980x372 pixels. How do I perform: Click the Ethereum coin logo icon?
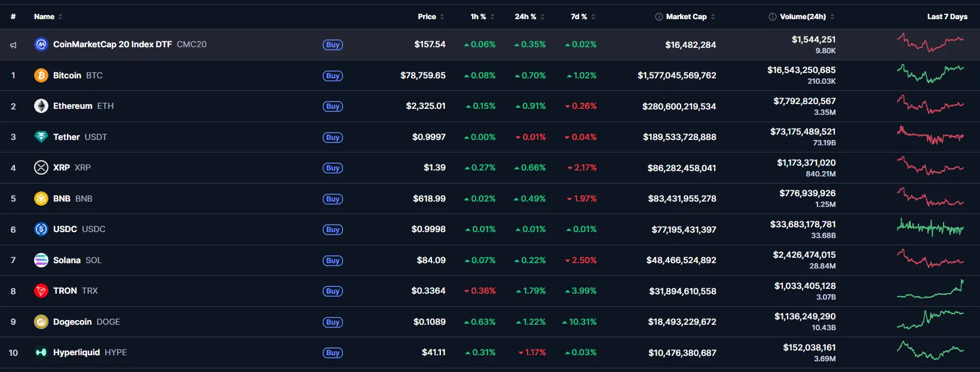coord(41,106)
